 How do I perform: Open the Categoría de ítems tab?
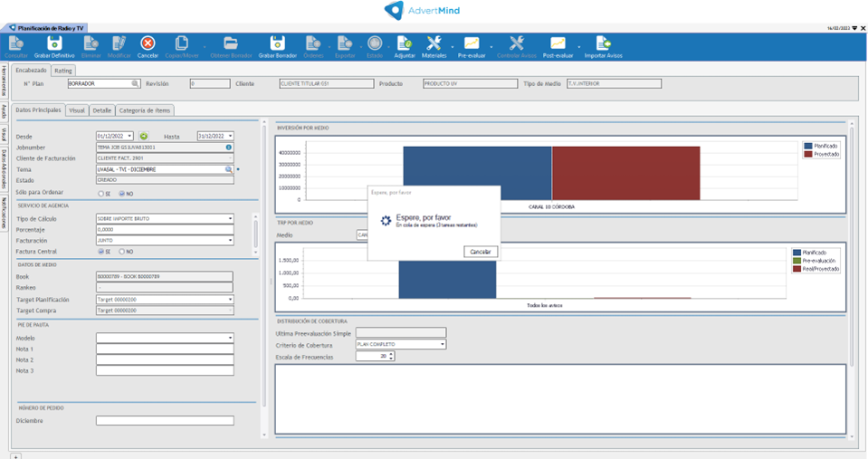tap(145, 110)
